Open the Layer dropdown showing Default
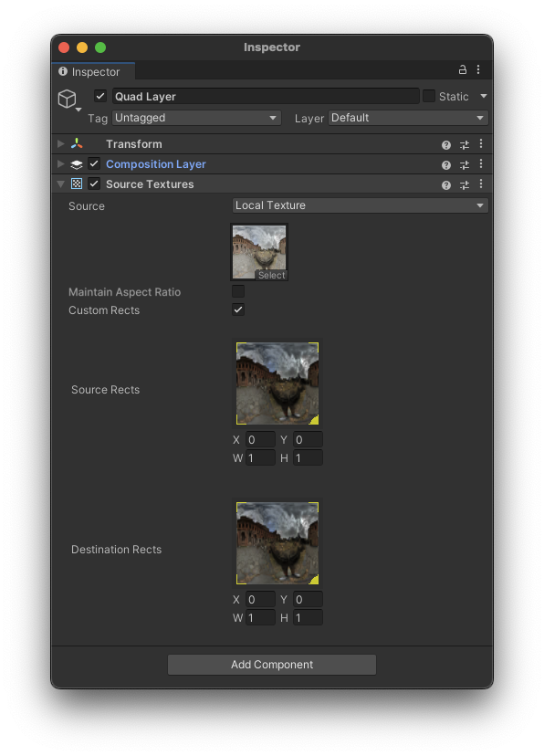This screenshot has width=544, height=756. pyautogui.click(x=408, y=118)
